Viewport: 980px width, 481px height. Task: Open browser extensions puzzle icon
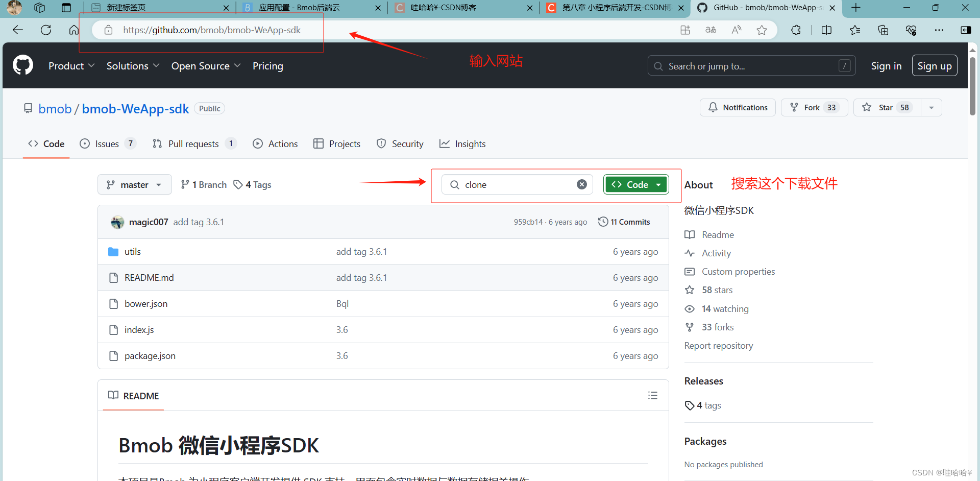pyautogui.click(x=796, y=30)
